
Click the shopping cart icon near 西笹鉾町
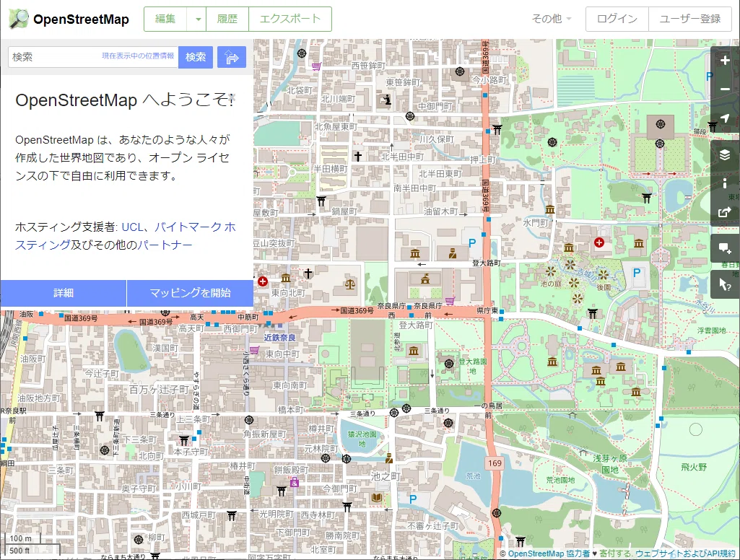pyautogui.click(x=316, y=66)
